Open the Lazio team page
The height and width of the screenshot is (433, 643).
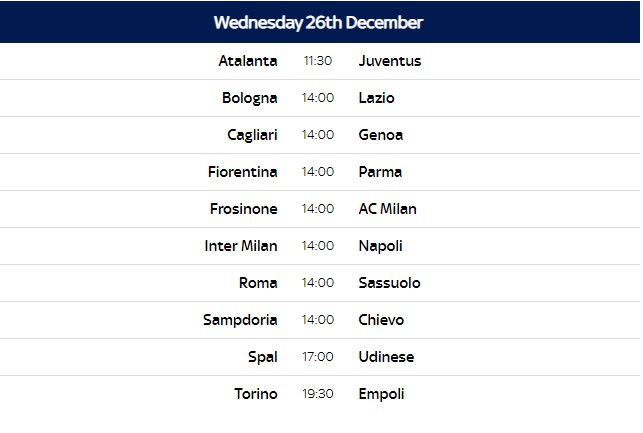(376, 98)
